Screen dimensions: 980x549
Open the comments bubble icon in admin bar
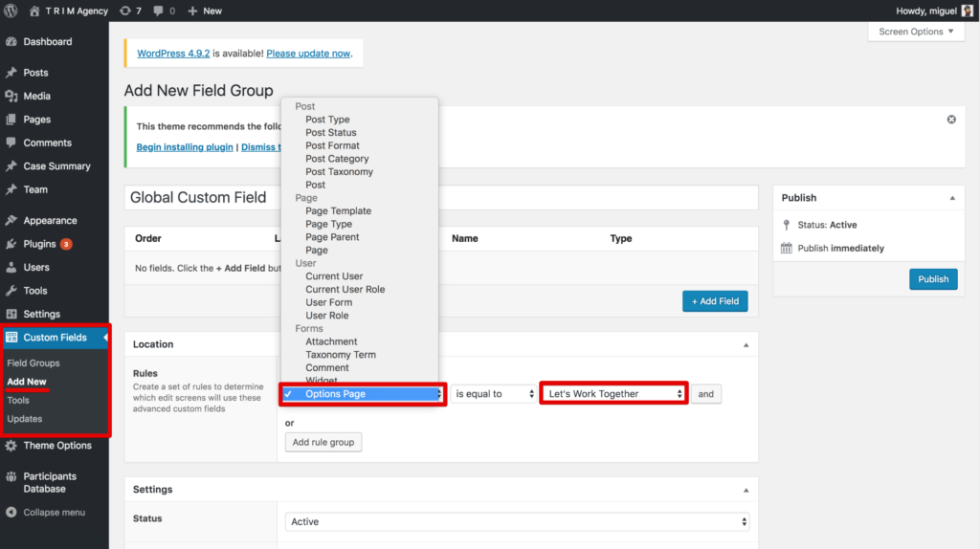[x=158, y=11]
